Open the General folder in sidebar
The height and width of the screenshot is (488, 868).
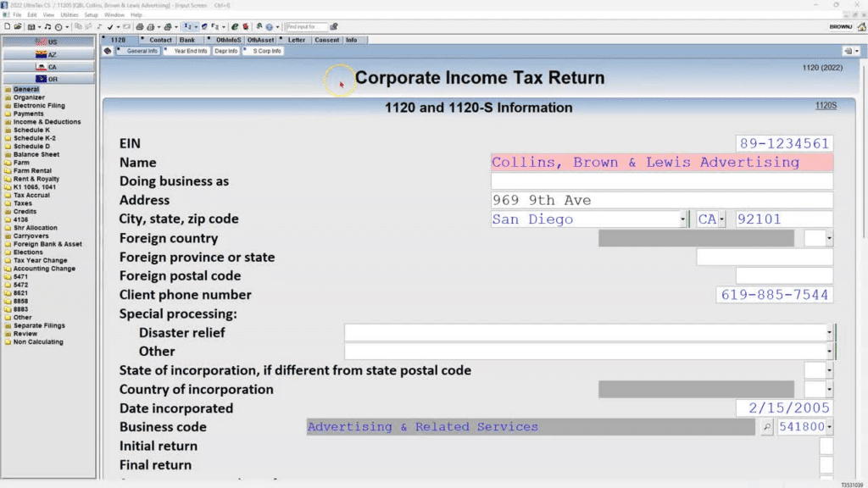pyautogui.click(x=25, y=89)
